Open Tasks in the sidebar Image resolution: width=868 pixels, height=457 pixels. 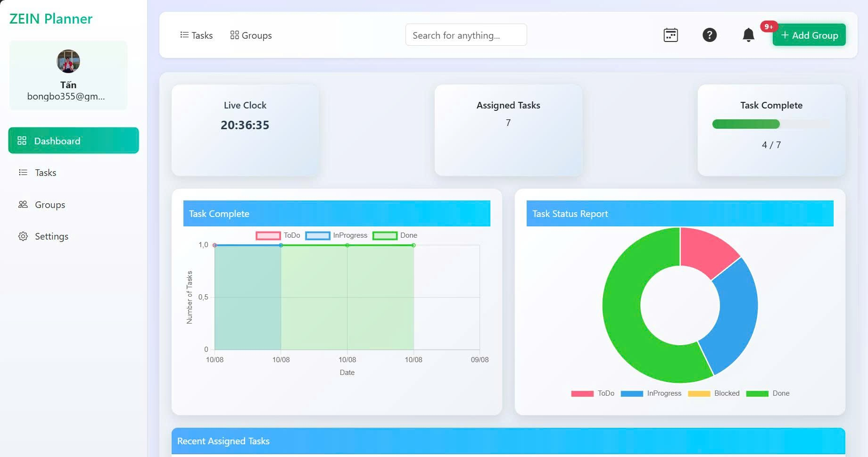pyautogui.click(x=45, y=173)
